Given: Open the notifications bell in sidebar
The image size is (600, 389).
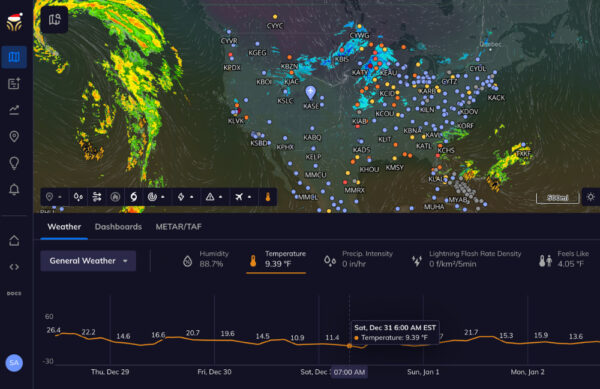Looking at the screenshot, I should pyautogui.click(x=14, y=190).
